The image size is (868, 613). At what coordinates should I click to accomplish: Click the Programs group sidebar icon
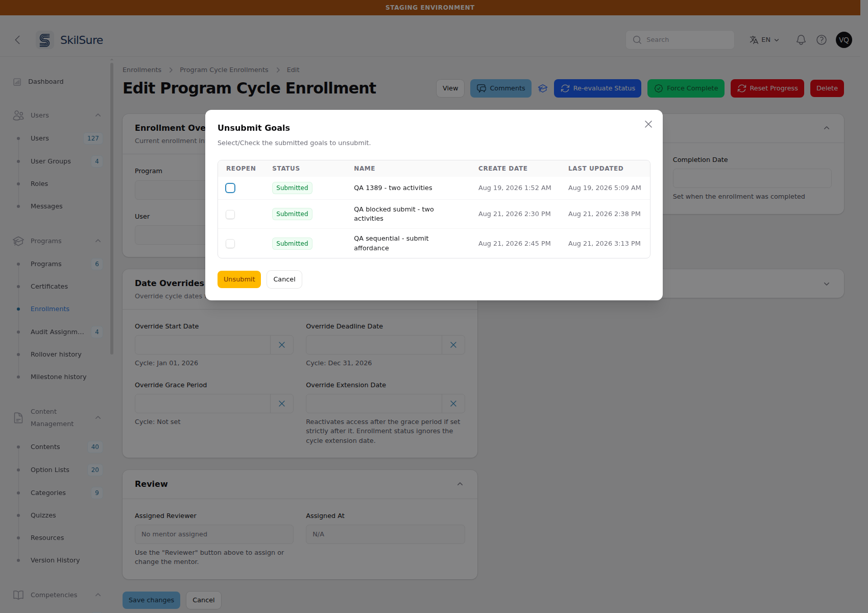[18, 241]
